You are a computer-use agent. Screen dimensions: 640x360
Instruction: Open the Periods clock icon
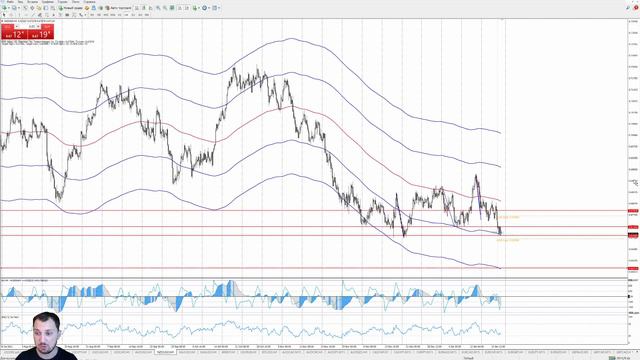[x=204, y=8]
